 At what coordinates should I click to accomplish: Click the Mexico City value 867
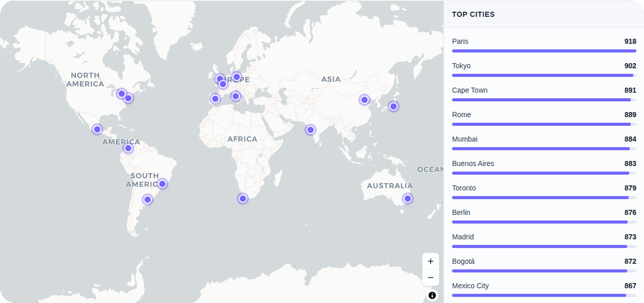[x=630, y=286]
